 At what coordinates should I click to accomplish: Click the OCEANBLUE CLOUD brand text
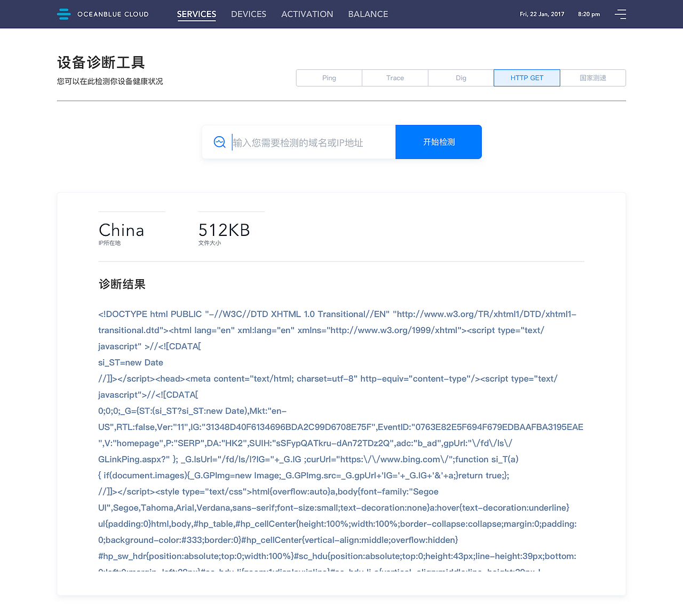point(113,14)
